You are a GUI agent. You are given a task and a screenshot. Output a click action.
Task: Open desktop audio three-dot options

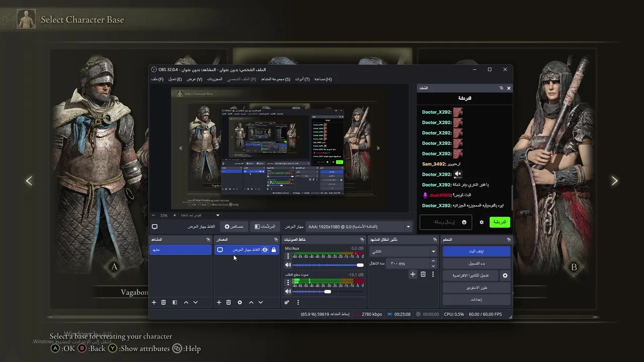tap(288, 283)
